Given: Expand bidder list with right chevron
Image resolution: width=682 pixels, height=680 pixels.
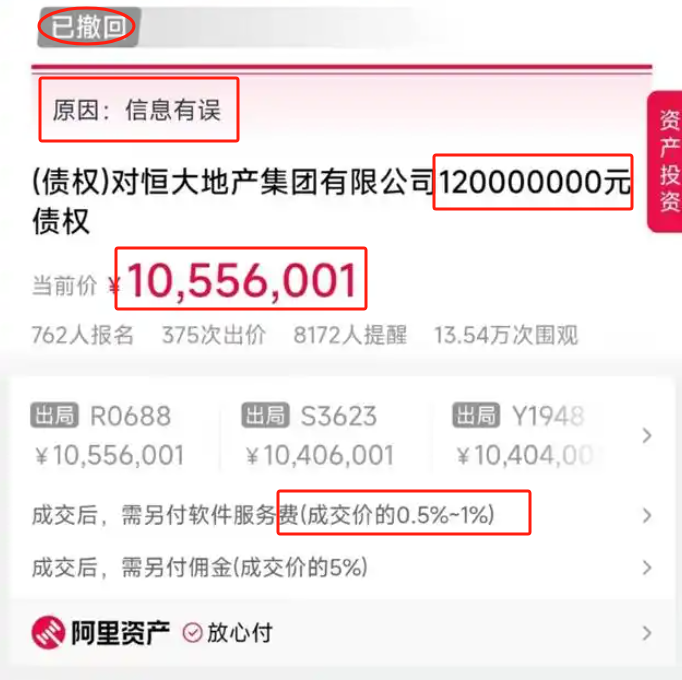Looking at the screenshot, I should click(x=647, y=435).
